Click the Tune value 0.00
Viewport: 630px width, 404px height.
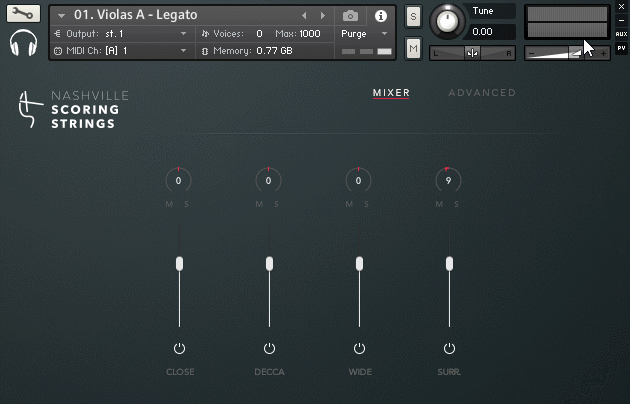pyautogui.click(x=483, y=32)
